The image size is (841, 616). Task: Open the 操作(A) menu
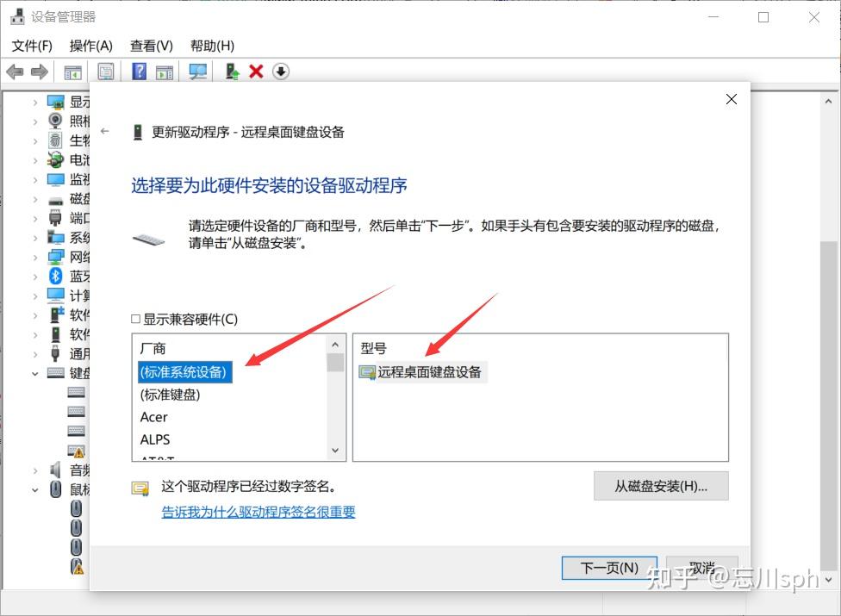pyautogui.click(x=90, y=46)
